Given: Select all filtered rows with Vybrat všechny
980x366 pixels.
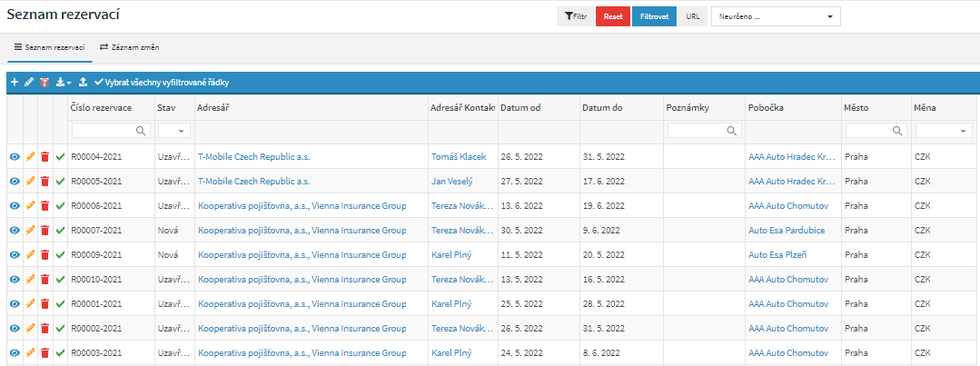Looking at the screenshot, I should pos(162,83).
